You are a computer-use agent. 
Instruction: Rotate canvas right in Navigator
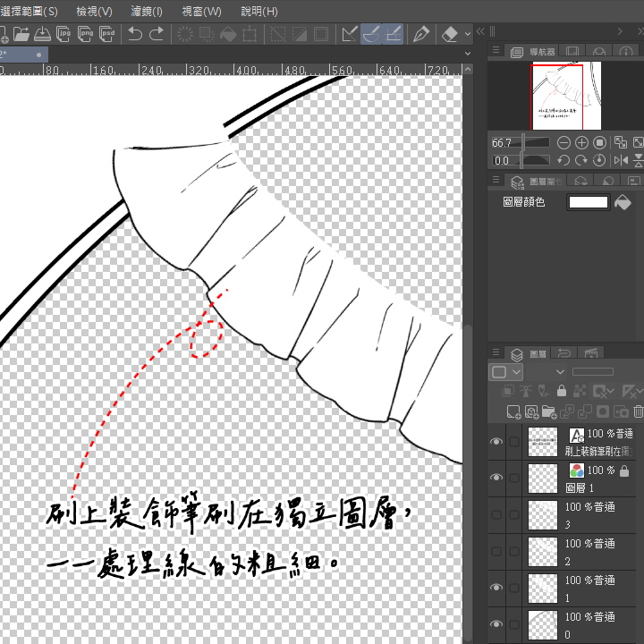pos(581,160)
